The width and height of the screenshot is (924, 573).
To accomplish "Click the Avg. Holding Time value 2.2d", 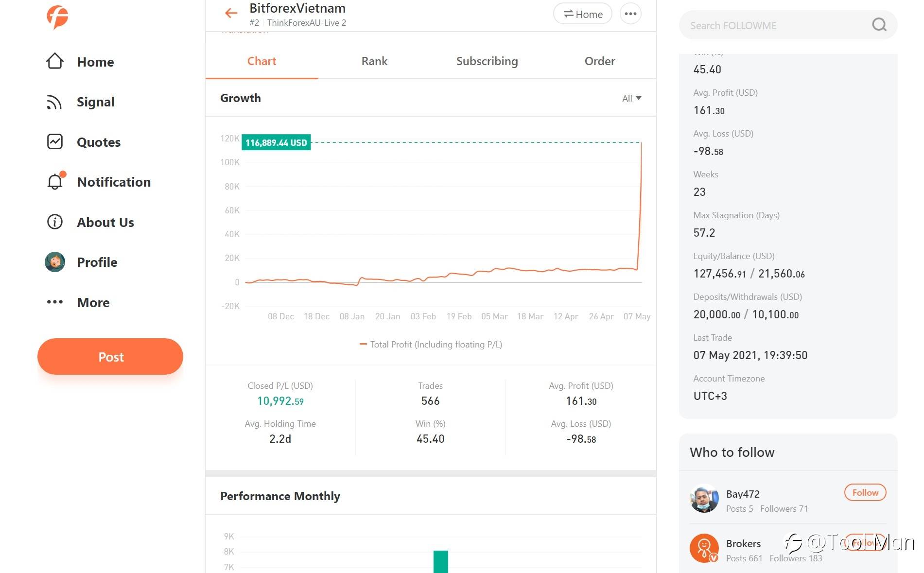I will point(280,439).
